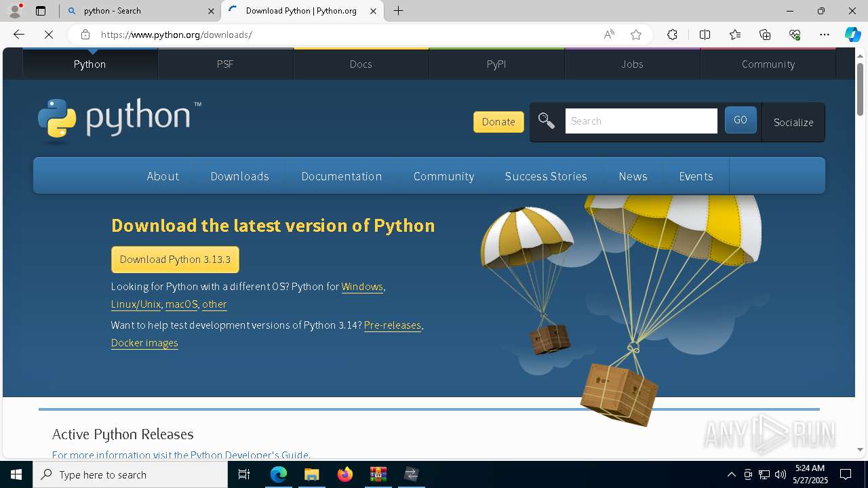Click the page vertical scrollbar thumb

point(860,89)
